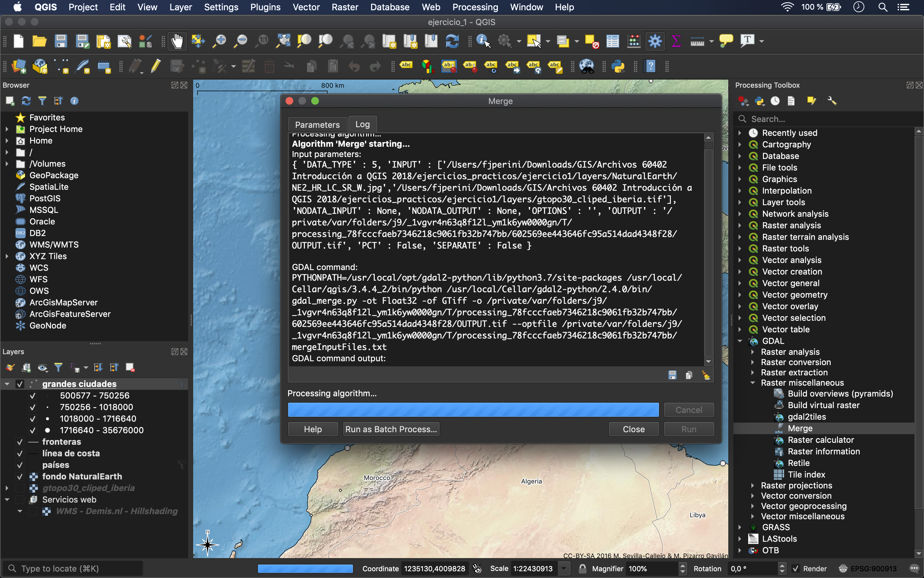
Task: Expand the Cartography toolbox group
Action: (x=740, y=144)
